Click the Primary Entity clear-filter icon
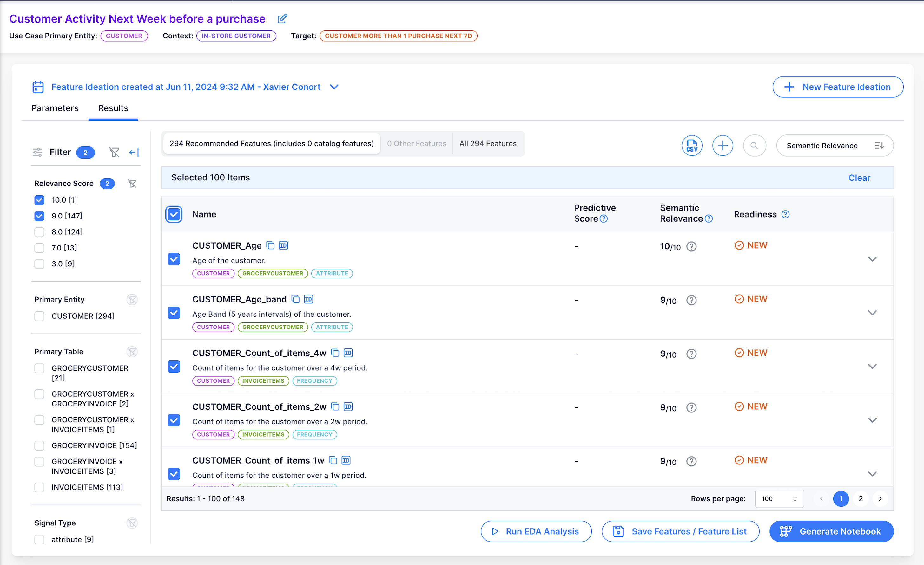924x565 pixels. coord(132,299)
